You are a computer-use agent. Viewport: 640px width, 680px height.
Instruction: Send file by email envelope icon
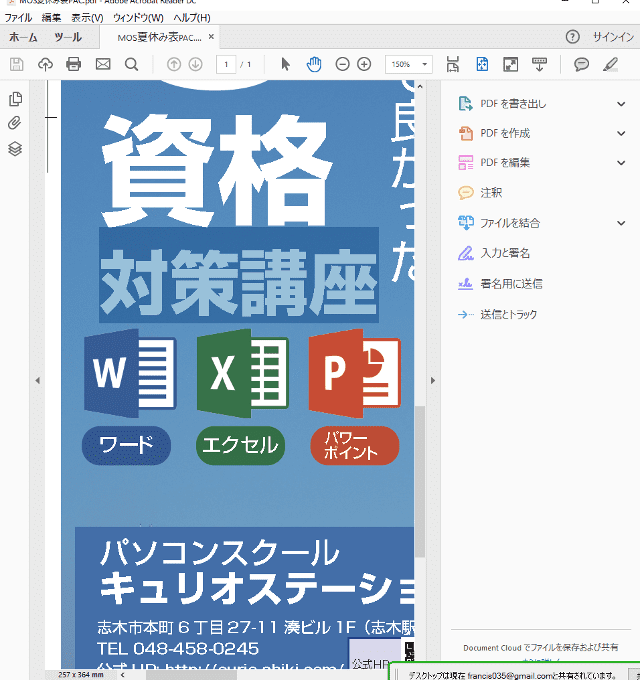(103, 65)
